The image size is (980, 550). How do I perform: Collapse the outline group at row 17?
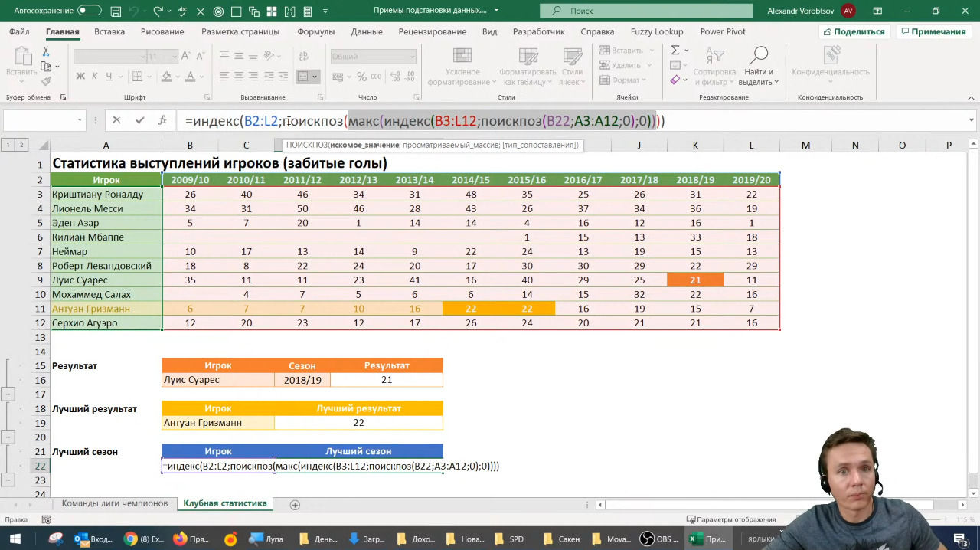click(x=8, y=394)
